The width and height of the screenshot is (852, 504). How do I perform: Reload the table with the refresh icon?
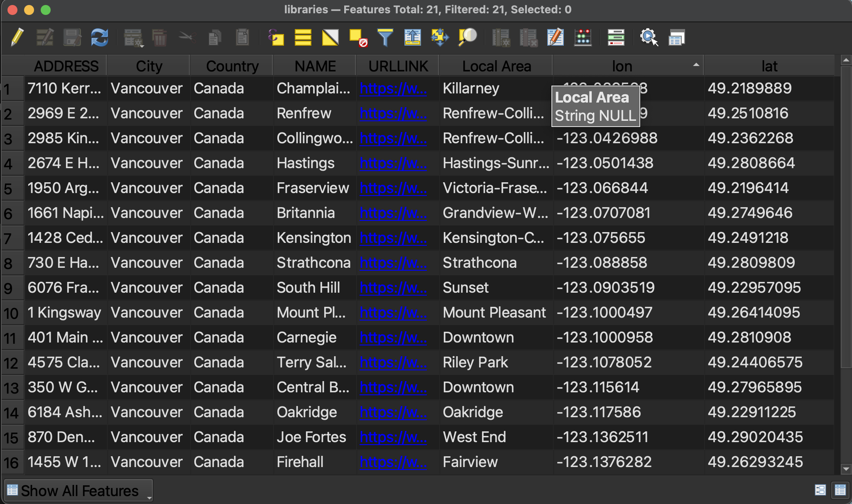click(x=100, y=38)
